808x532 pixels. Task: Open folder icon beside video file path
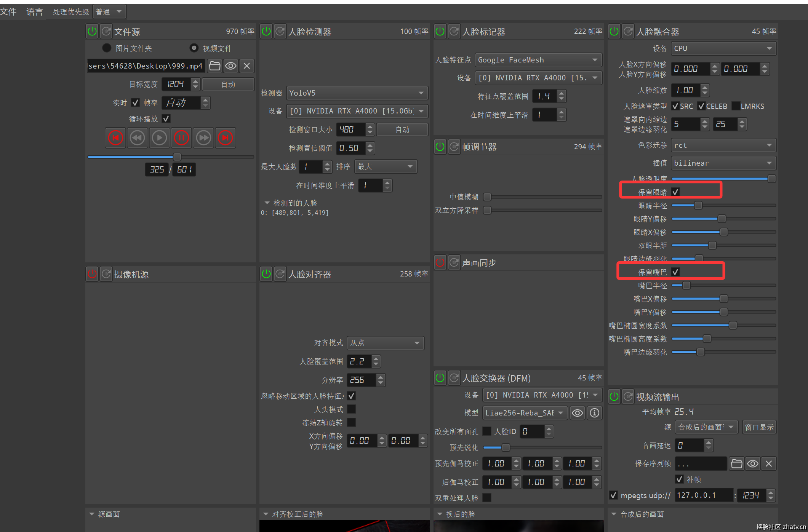(214, 66)
